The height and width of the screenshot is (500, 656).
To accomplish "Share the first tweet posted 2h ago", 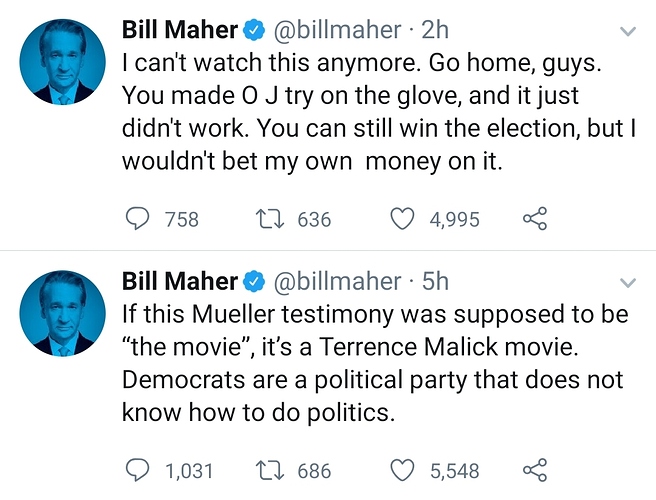I will (x=535, y=219).
